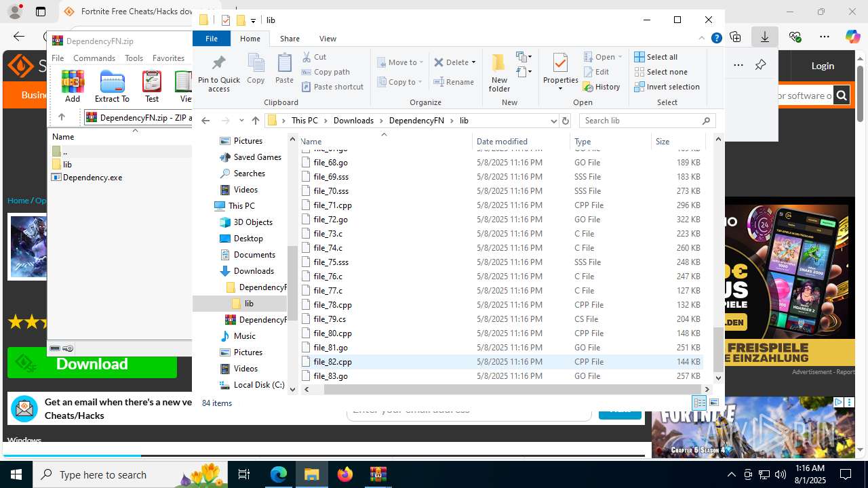Click Add in the WinRAR toolbar
This screenshot has height=488, width=868.
tap(73, 86)
